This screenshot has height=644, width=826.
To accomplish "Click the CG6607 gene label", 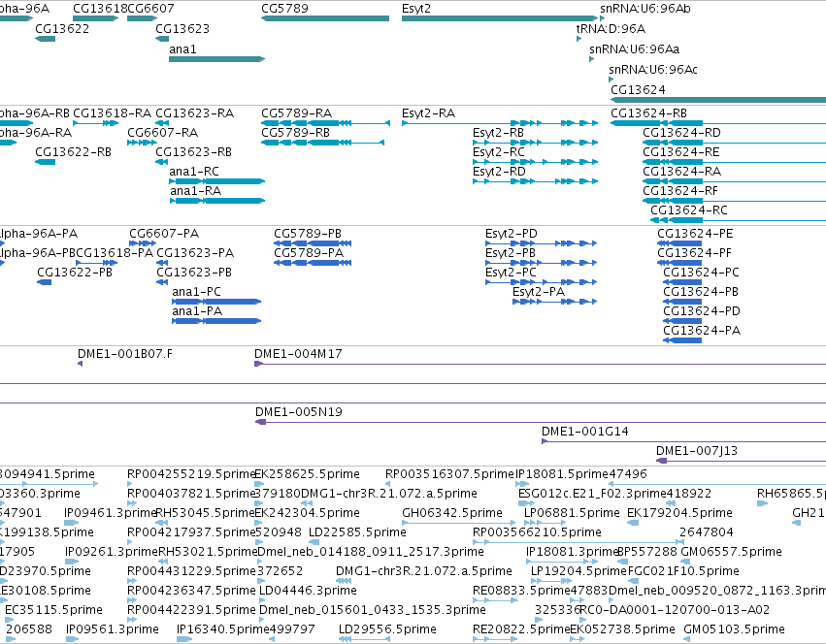I will [150, 9].
